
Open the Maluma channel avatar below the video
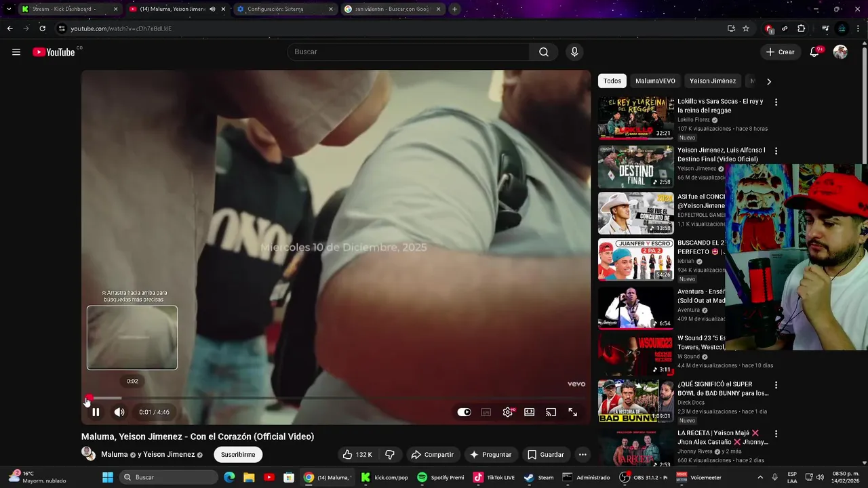tap(89, 454)
